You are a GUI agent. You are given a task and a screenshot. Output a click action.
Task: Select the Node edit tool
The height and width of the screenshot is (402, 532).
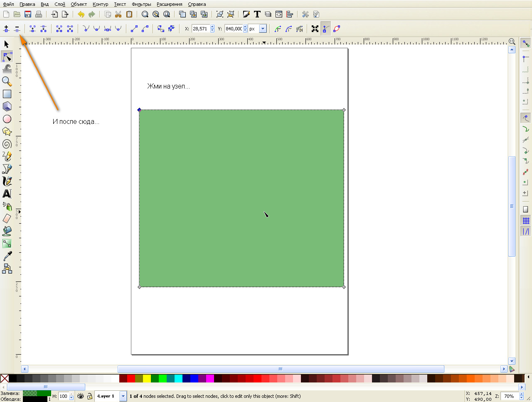[x=7, y=57]
